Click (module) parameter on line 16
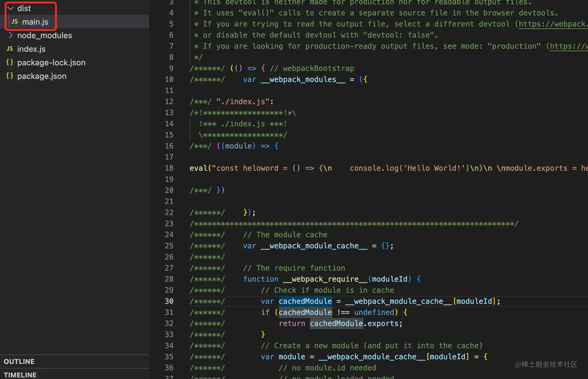The width and height of the screenshot is (588, 379). [x=238, y=146]
